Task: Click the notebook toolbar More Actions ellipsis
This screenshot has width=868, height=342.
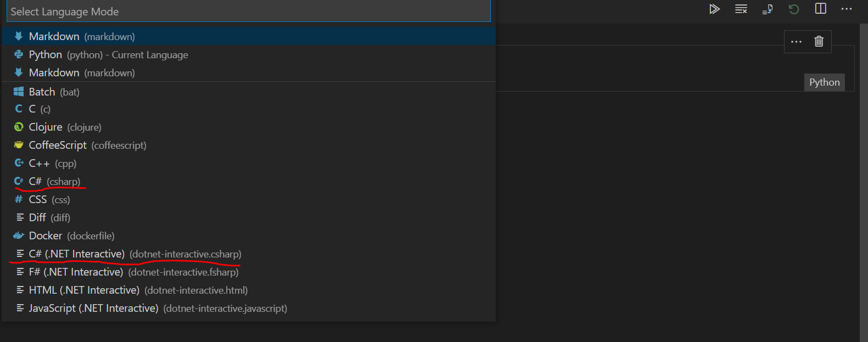Action: (x=846, y=9)
